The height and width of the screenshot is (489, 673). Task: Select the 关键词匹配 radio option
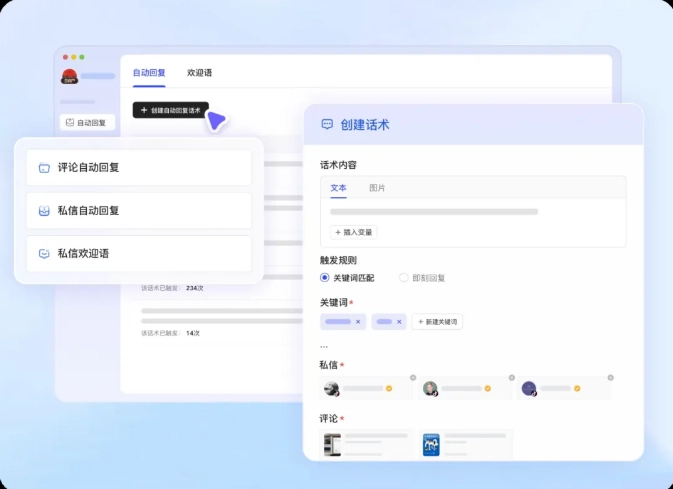point(325,278)
